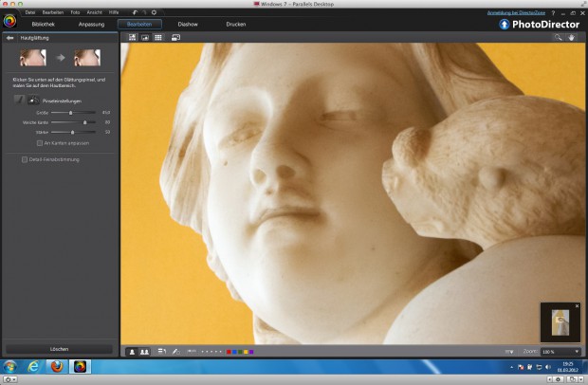
Task: Open Windows Start menu orb
Action: click(10, 366)
